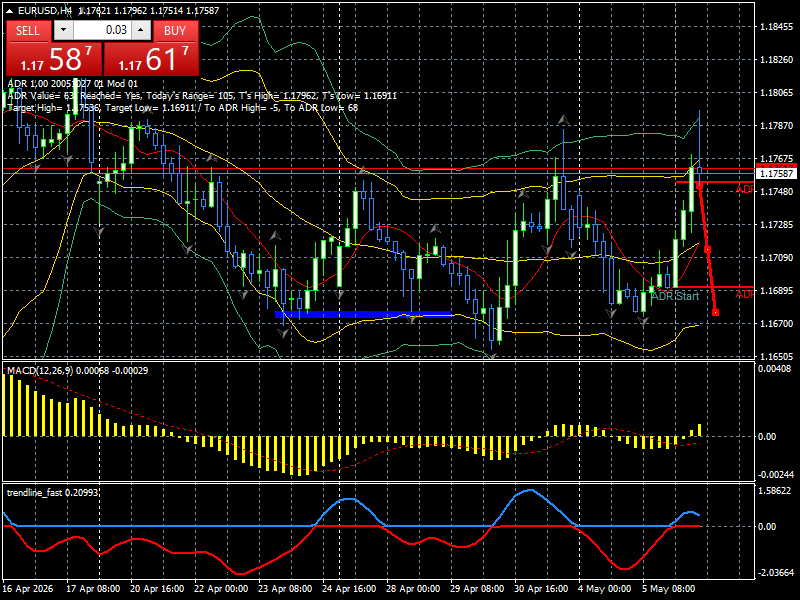
Task: Select the blue horizontal support rectangle
Action: point(363,314)
